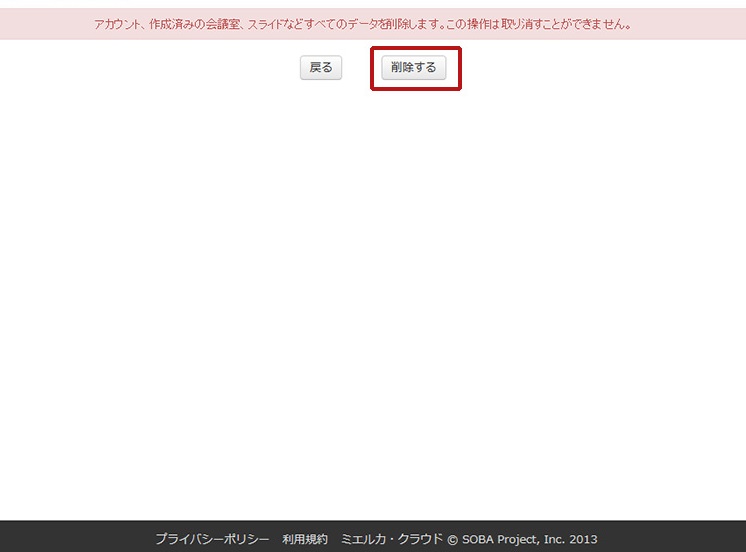The height and width of the screenshot is (552, 746).
Task: Open the 利用規約 terms link
Action: (x=305, y=539)
